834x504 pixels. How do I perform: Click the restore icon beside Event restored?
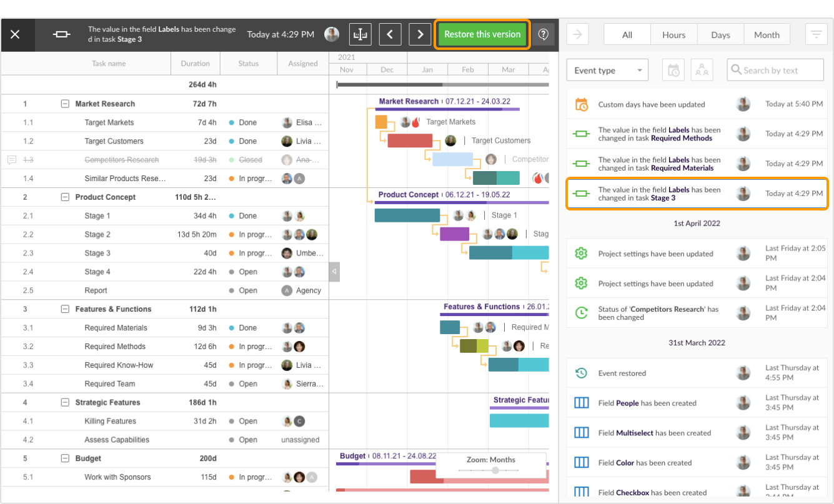tap(581, 372)
